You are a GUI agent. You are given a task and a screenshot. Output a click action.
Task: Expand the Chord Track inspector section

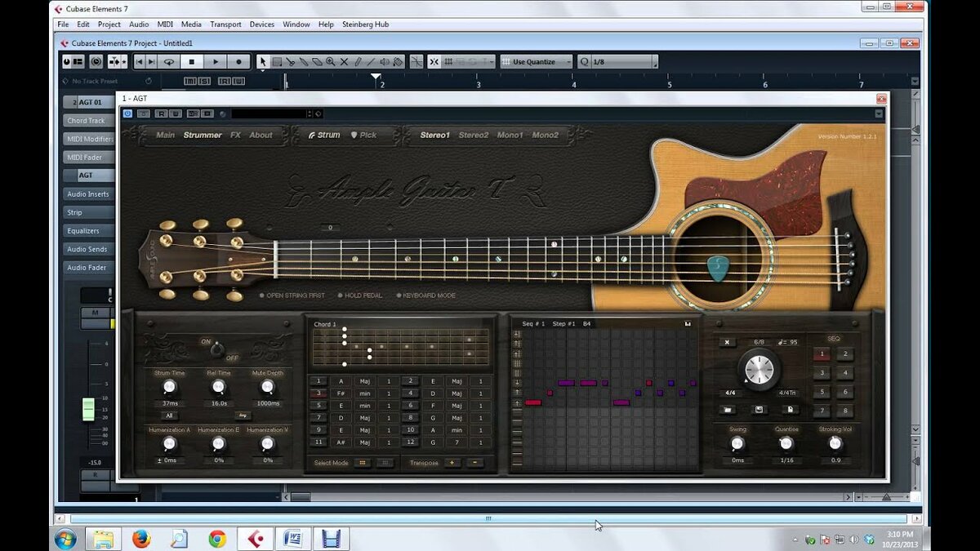(x=87, y=121)
